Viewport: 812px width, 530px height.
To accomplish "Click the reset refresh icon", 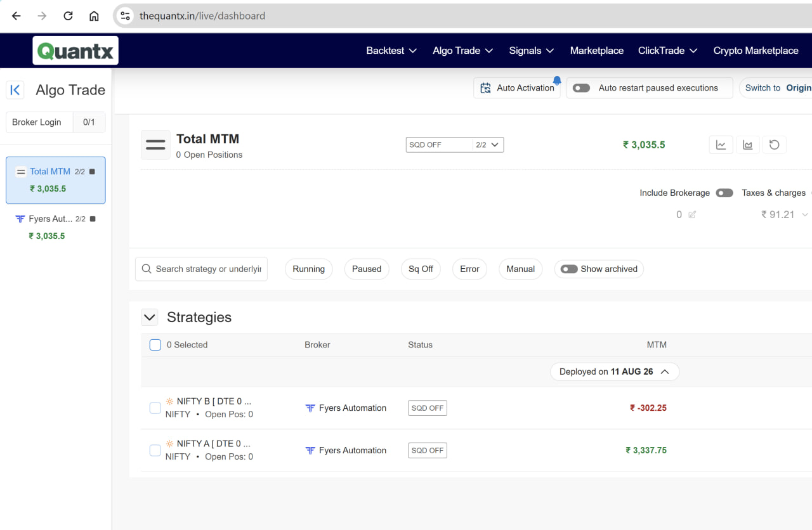I will 775,145.
